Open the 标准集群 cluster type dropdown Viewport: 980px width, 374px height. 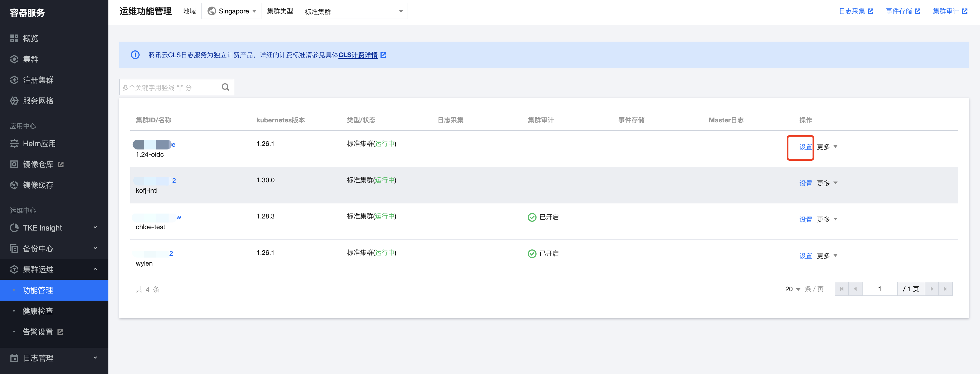tap(353, 11)
